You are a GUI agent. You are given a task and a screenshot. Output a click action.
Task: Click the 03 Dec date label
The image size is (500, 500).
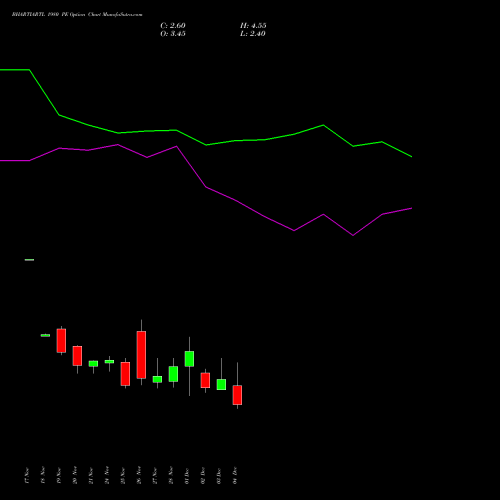[x=219, y=476]
